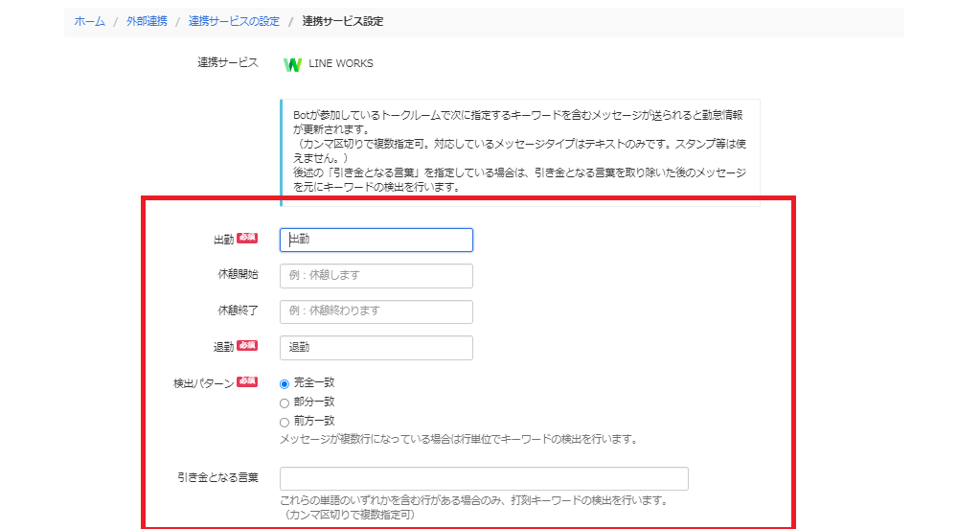Click the 休憩開始 keyword input field
980x529 pixels.
376,276
